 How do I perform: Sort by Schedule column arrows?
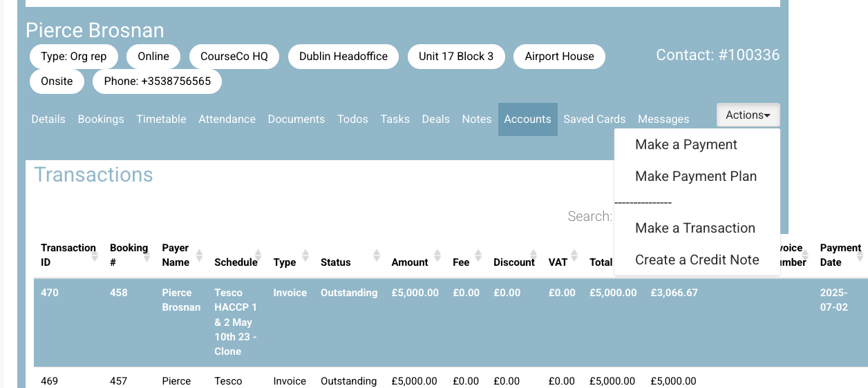(x=258, y=255)
